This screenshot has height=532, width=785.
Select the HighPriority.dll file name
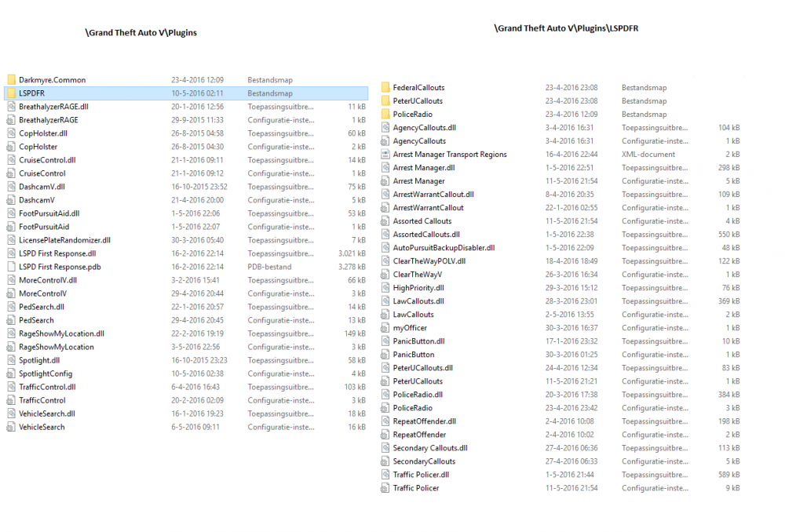[418, 288]
